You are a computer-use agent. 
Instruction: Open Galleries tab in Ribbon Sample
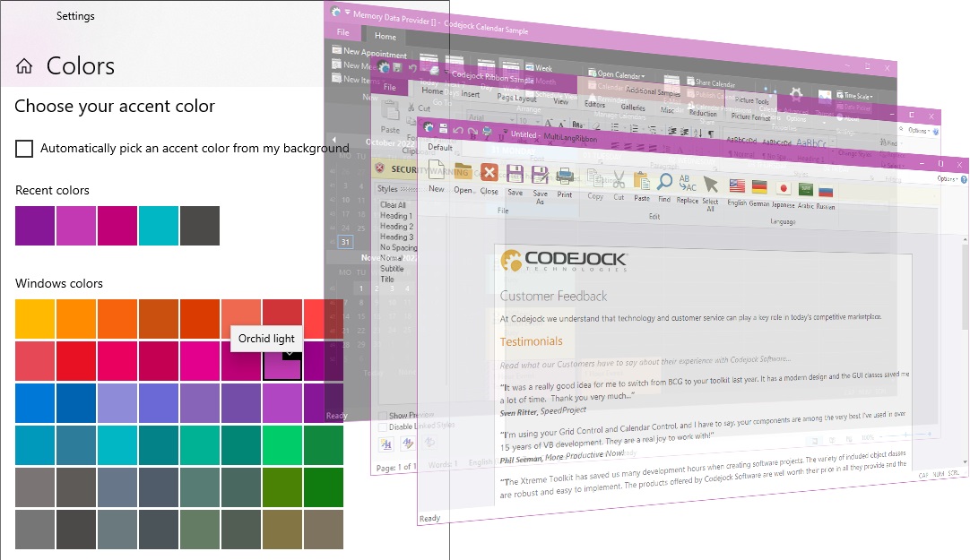[633, 108]
